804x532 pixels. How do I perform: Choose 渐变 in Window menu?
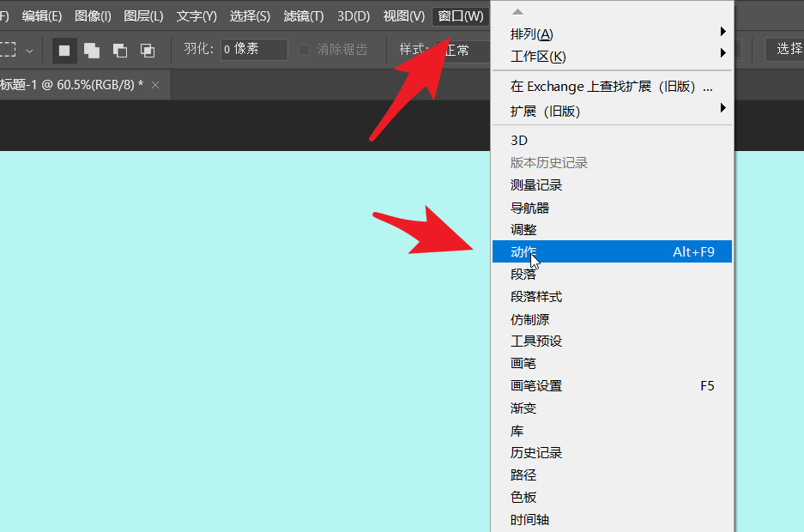[x=613, y=408]
